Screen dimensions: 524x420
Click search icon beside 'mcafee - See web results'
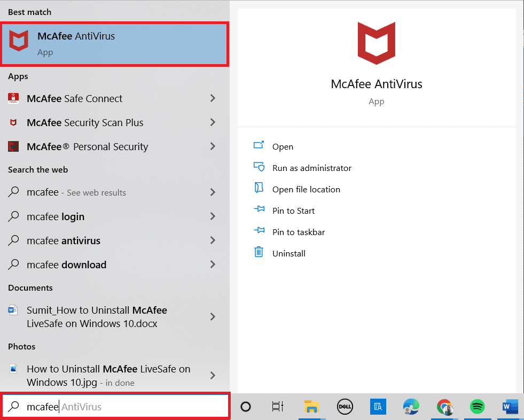click(x=13, y=192)
